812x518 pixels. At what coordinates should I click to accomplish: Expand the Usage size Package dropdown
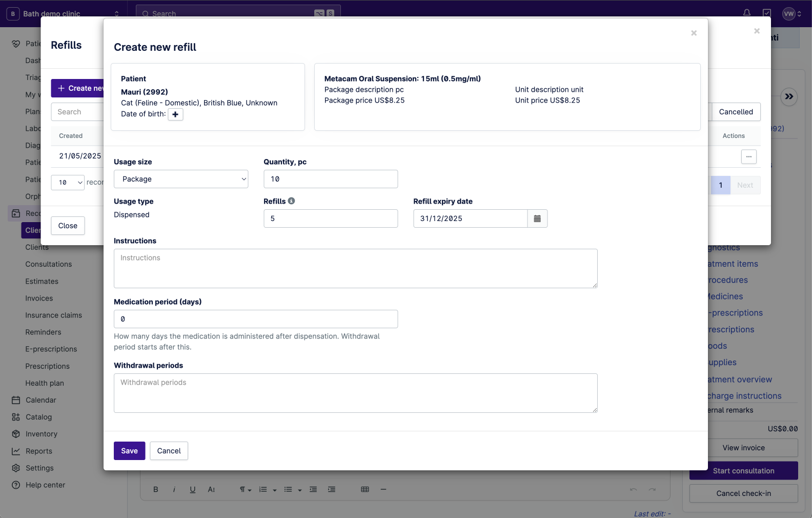point(181,179)
